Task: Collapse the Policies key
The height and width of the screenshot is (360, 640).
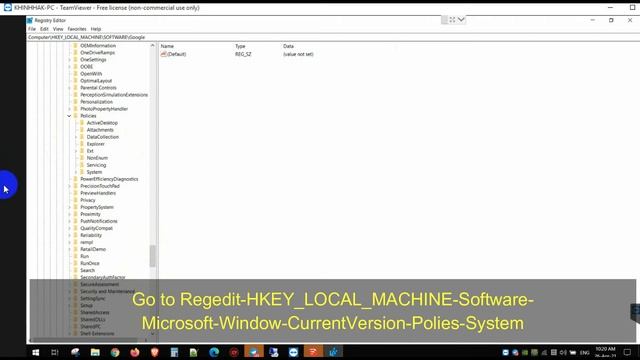Action: tap(69, 116)
